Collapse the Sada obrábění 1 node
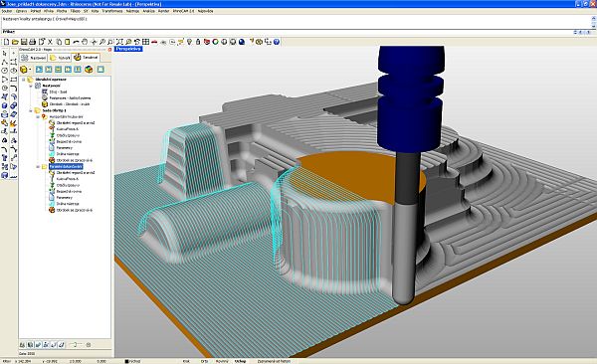Viewport: 597px width, 364px height. pyautogui.click(x=31, y=110)
